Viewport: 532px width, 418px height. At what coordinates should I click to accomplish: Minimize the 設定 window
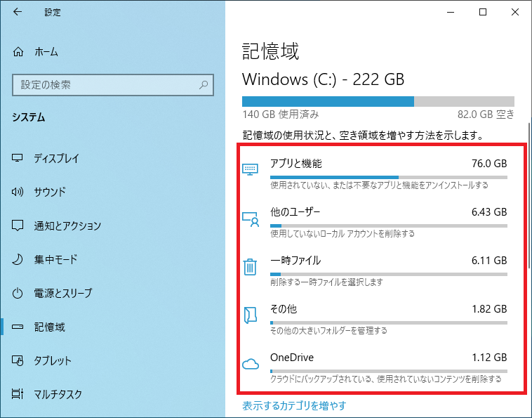point(451,12)
